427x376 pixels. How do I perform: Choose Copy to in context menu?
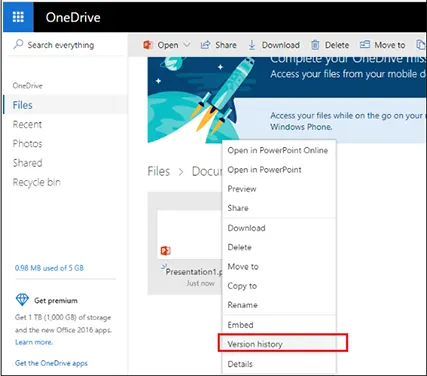pos(242,286)
